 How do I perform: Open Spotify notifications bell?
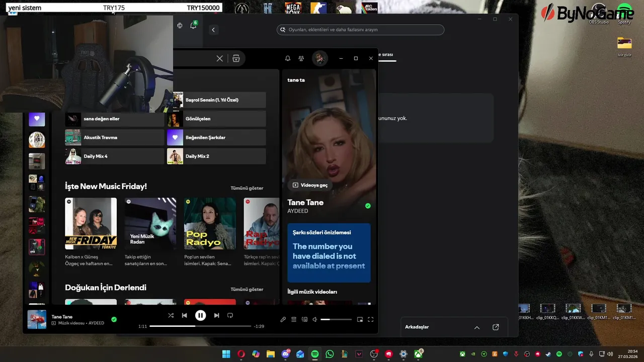(288, 58)
